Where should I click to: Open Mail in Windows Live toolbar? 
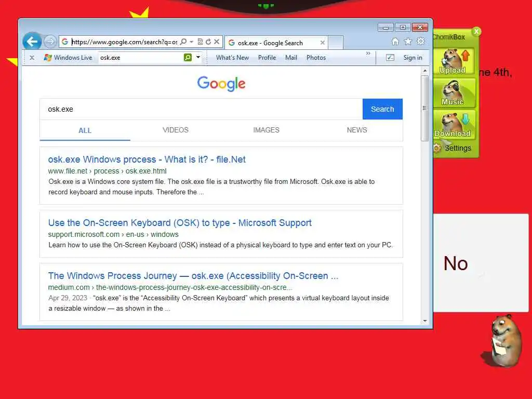pyautogui.click(x=291, y=58)
